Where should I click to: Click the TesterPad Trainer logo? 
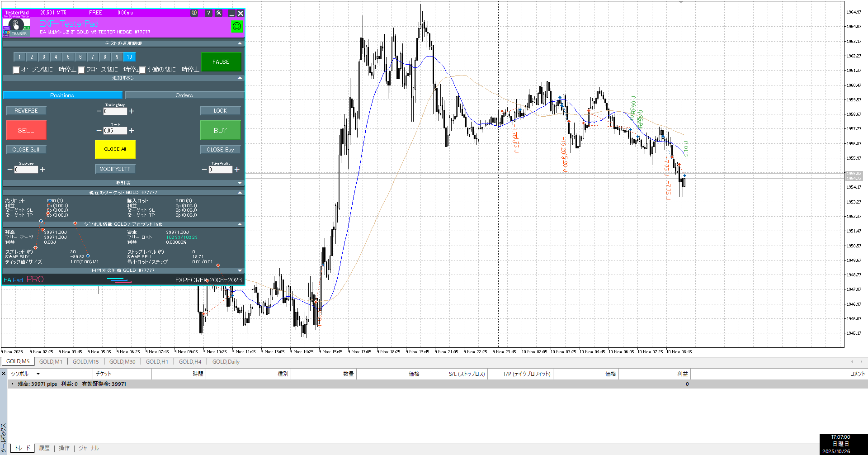click(x=16, y=27)
